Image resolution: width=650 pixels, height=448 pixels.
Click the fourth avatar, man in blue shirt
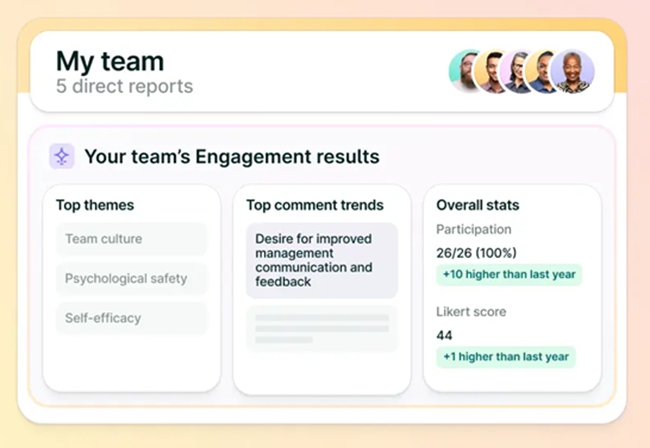click(540, 71)
